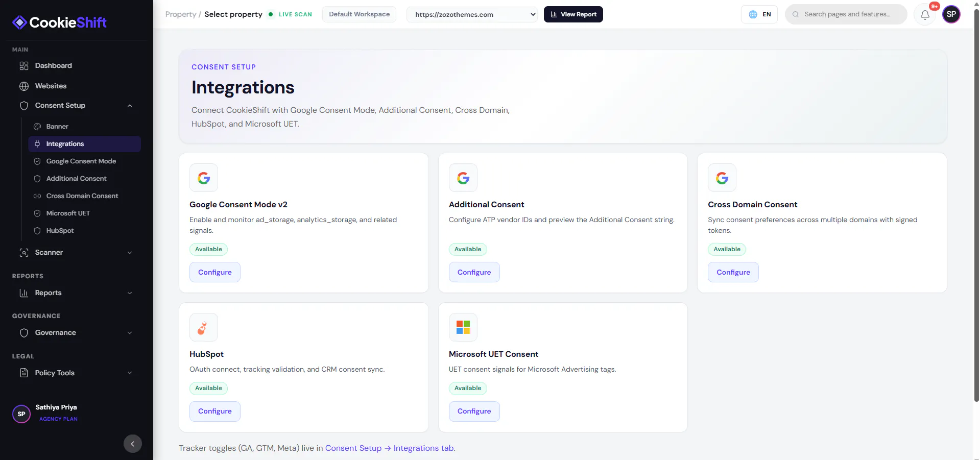
Task: Click the LIVE SCAN status label
Action: click(x=295, y=14)
